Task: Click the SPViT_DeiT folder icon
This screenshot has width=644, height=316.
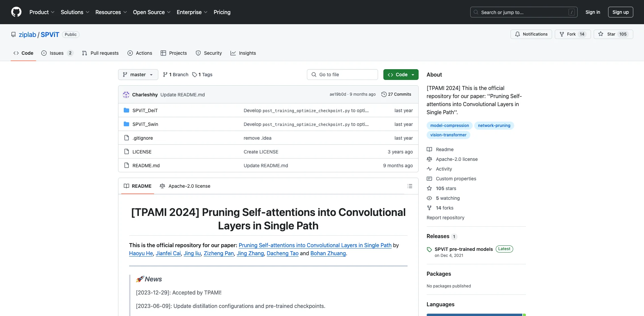Action: pos(126,110)
